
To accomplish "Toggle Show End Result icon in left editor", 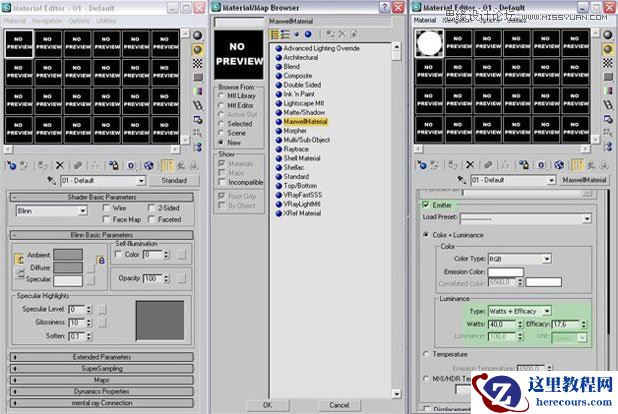I will (x=167, y=166).
